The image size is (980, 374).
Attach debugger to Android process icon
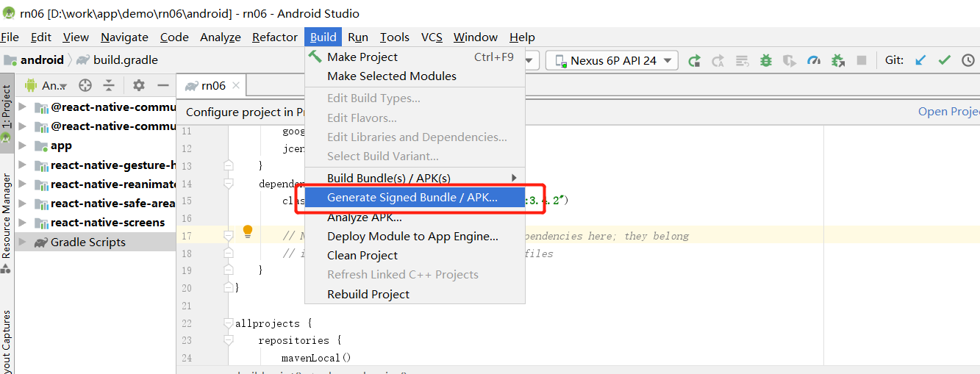pyautogui.click(x=838, y=61)
